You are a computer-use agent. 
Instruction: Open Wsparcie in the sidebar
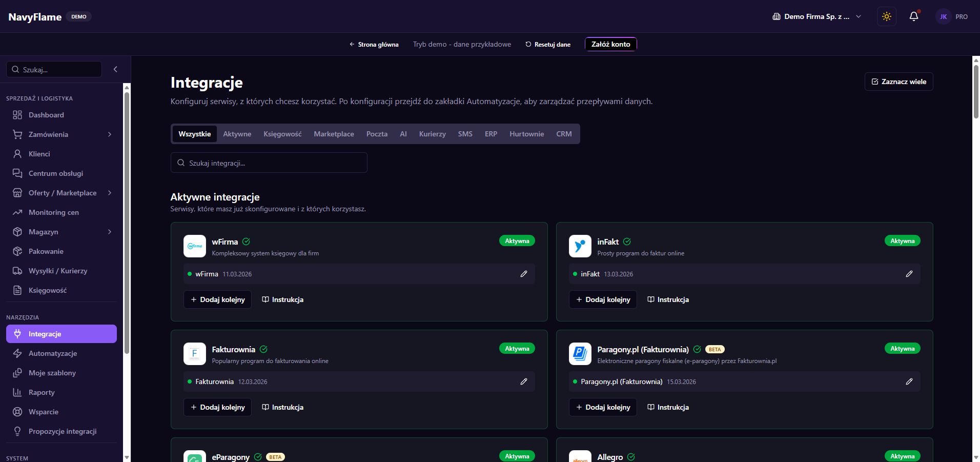click(x=62, y=412)
